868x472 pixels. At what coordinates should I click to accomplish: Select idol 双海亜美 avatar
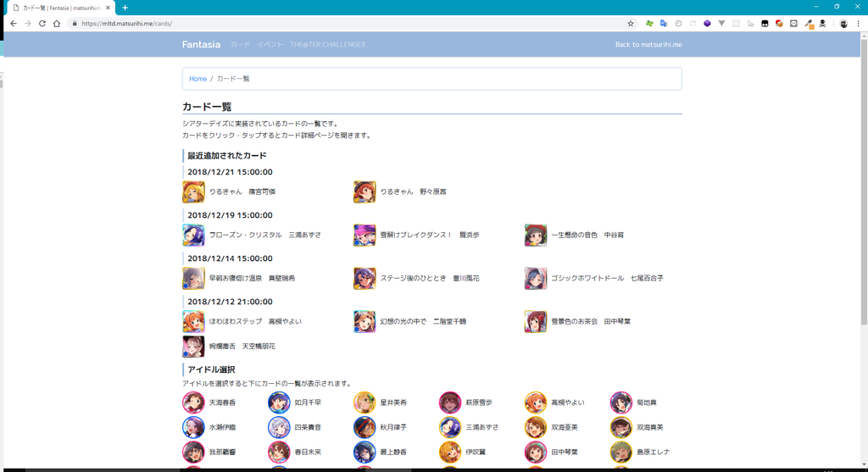tap(536, 427)
